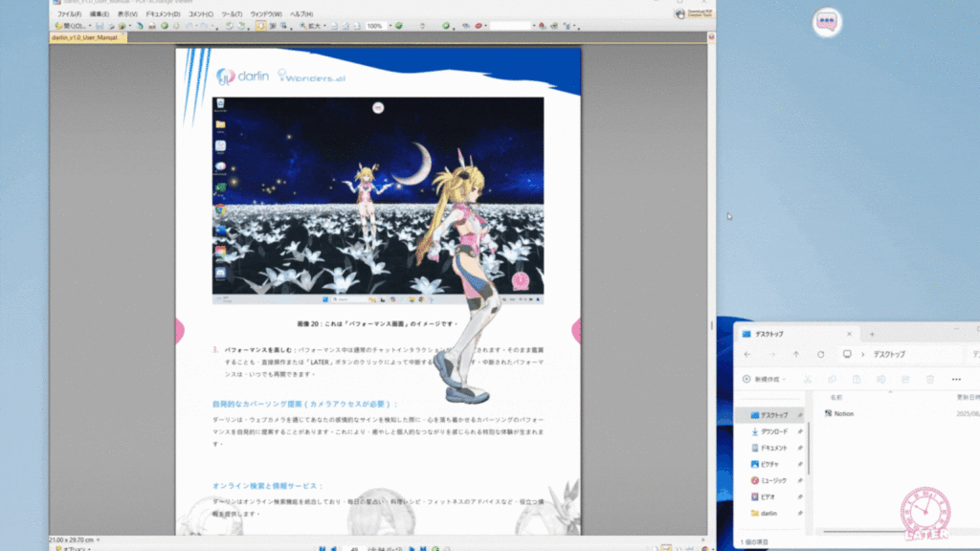The image size is (980, 551).
Task: Open the コメント(C) menu
Action: point(201,13)
